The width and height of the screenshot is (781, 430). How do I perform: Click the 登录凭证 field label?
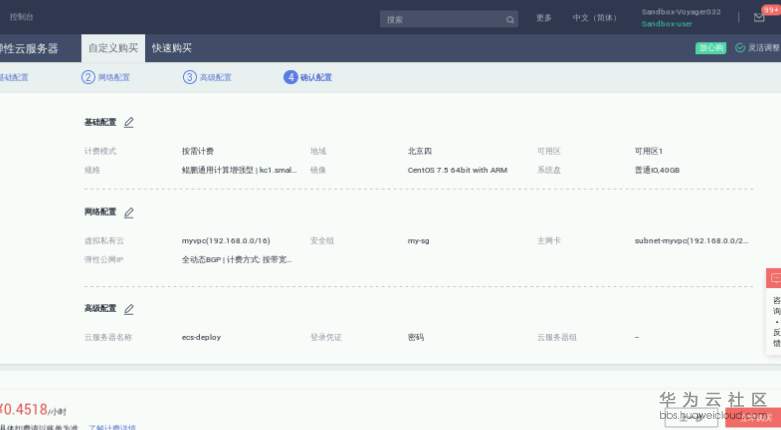point(326,337)
